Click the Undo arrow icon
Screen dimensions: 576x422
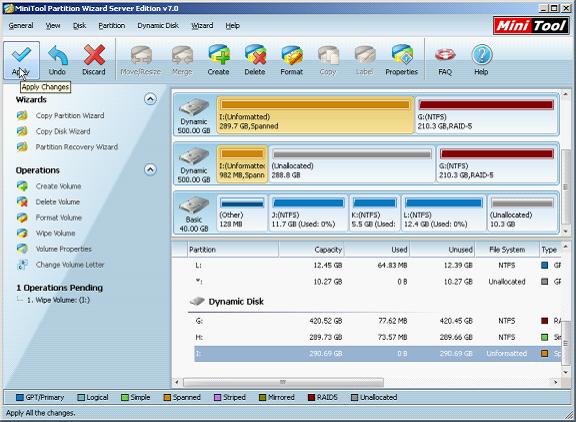point(58,55)
